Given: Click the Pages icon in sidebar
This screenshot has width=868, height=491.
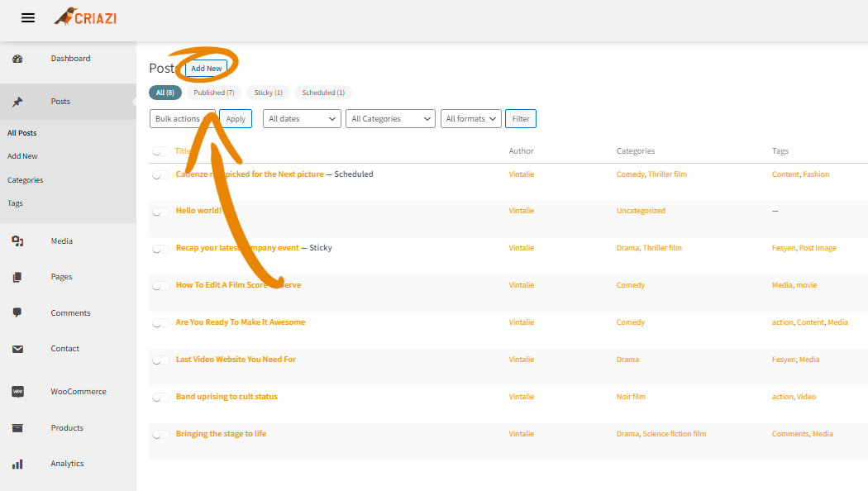Looking at the screenshot, I should (x=17, y=277).
